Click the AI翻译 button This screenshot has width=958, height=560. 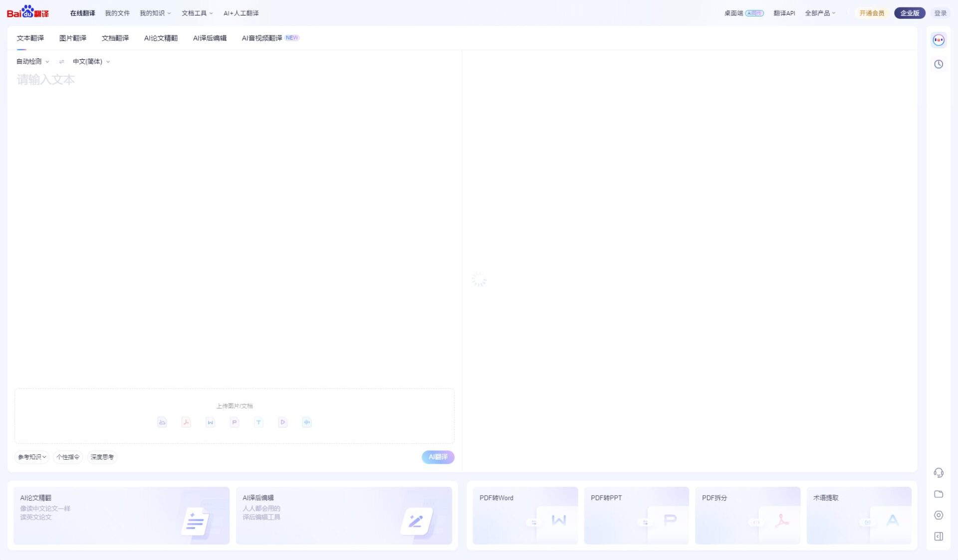click(x=437, y=457)
